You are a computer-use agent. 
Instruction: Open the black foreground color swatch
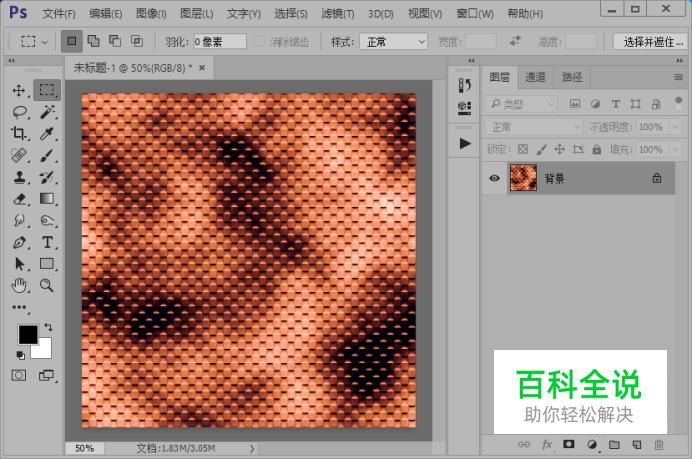pyautogui.click(x=28, y=335)
